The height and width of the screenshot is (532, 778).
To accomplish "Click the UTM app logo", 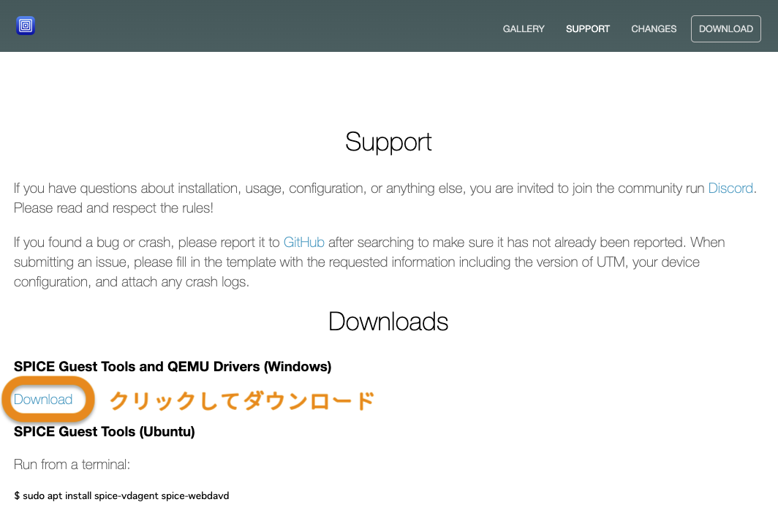I will [x=25, y=25].
